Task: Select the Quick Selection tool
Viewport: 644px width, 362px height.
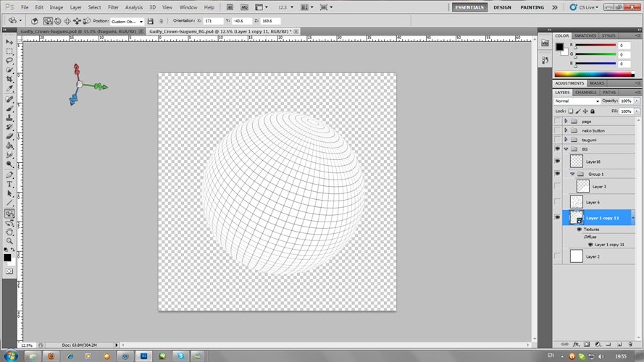Action: [9, 70]
